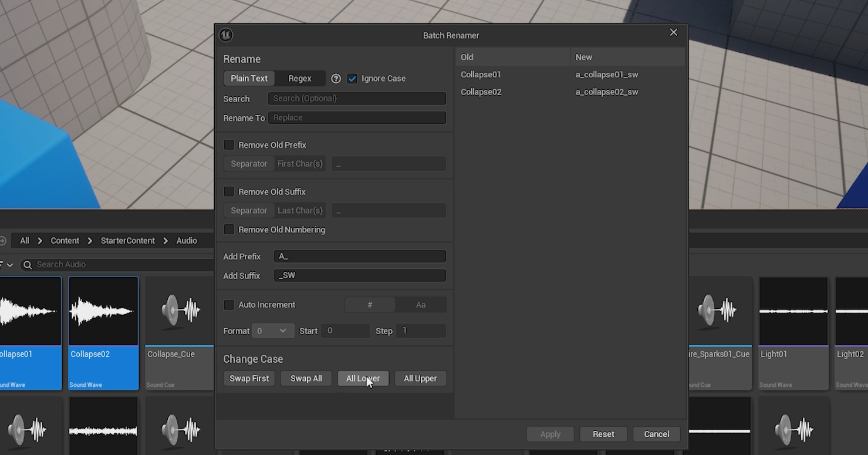The image size is (868, 455).
Task: Select Separator under Remove Old Prefix
Action: (249, 164)
